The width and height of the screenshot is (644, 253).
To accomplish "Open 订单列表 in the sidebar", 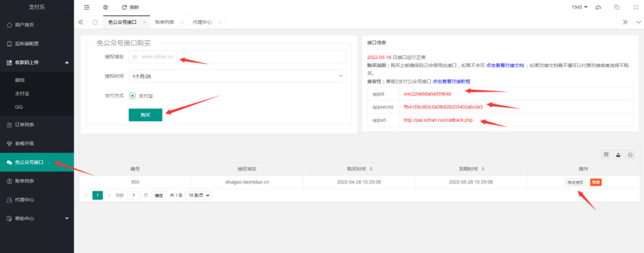I will tap(36, 124).
